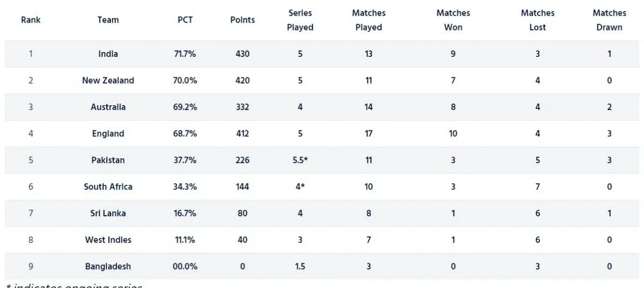Select the West Indies team name
This screenshot has width=644, height=288.
click(x=108, y=240)
